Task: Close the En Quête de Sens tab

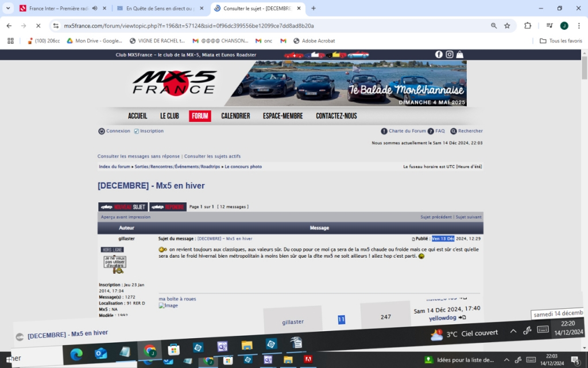Action: coord(202,8)
